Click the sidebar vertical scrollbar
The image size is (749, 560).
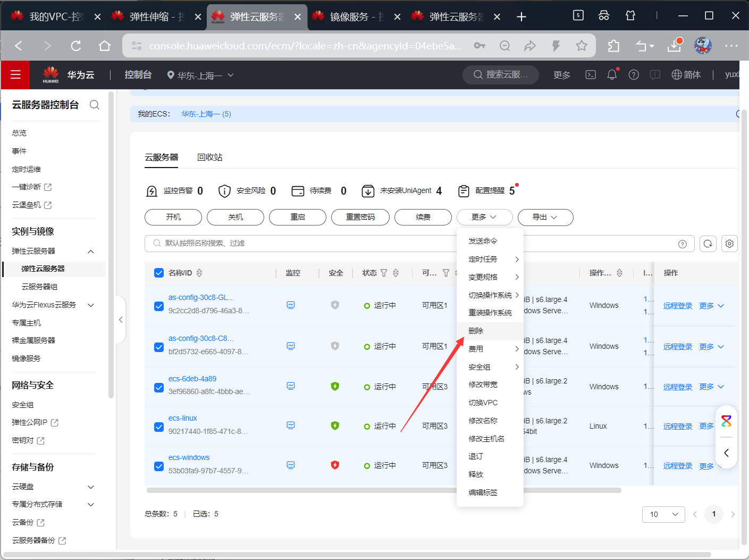click(x=111, y=245)
